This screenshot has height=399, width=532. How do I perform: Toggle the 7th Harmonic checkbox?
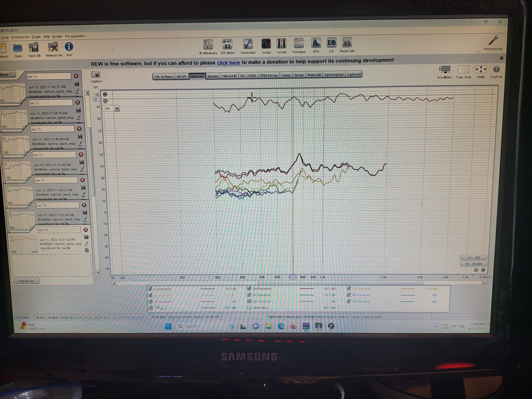150,302
